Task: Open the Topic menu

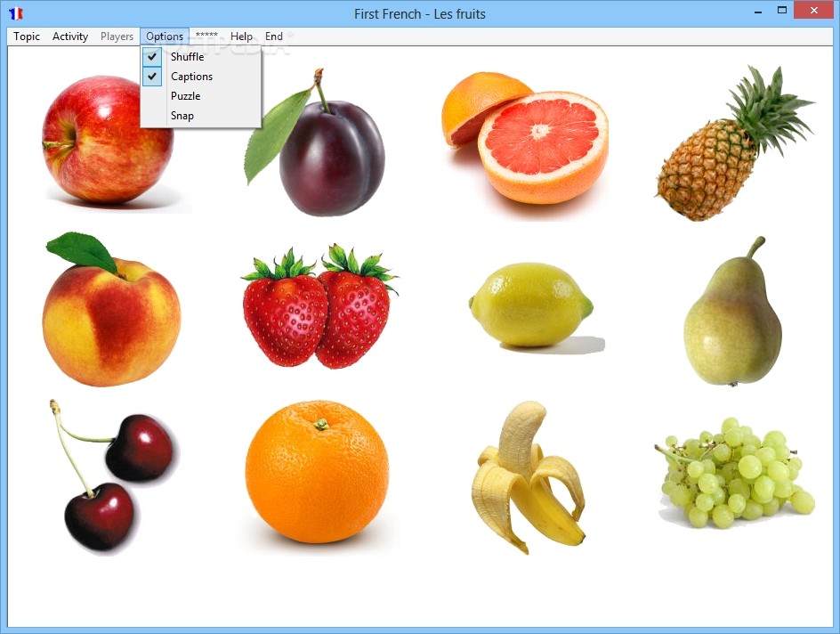Action: [27, 37]
